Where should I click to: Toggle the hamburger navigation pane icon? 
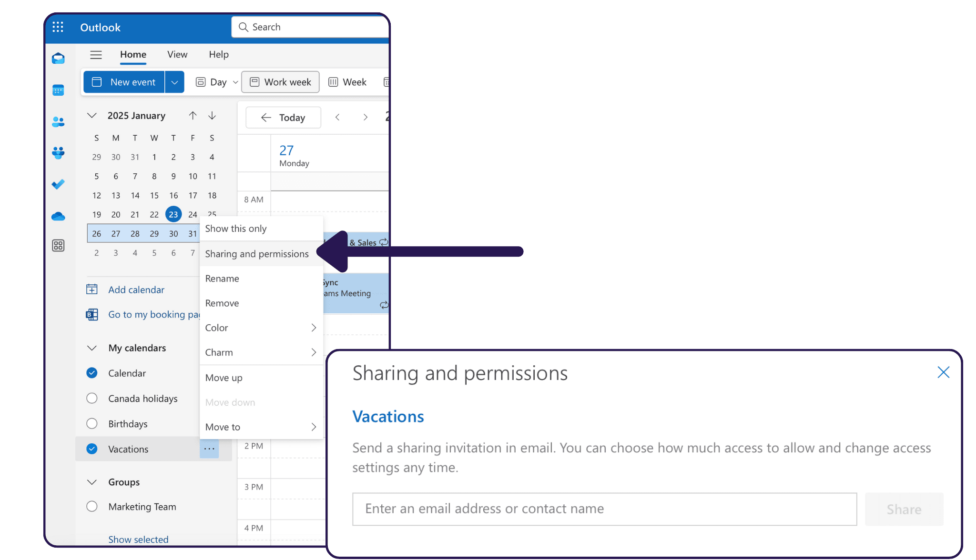pyautogui.click(x=96, y=55)
